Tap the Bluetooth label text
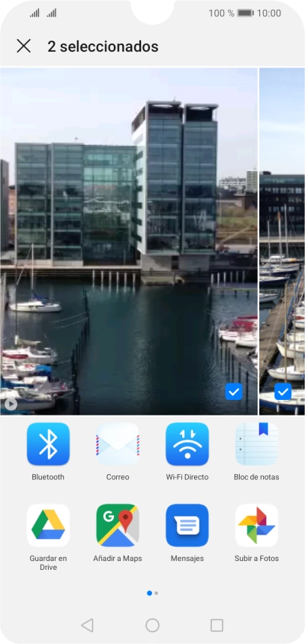 [48, 477]
